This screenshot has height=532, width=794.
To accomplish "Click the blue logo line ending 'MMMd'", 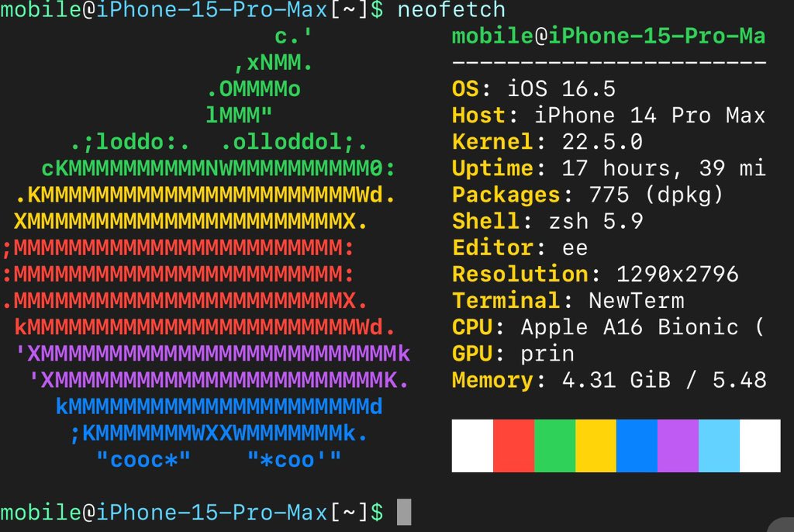I will pyautogui.click(x=219, y=406).
